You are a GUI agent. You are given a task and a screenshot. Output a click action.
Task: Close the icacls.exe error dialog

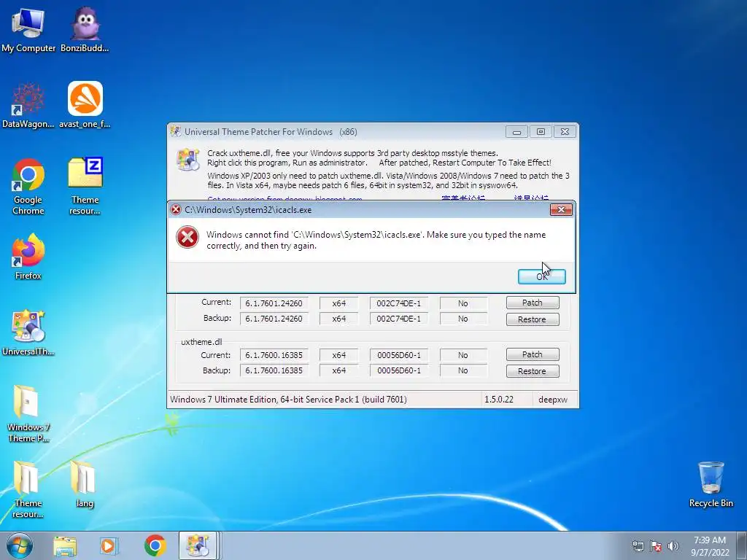click(561, 209)
